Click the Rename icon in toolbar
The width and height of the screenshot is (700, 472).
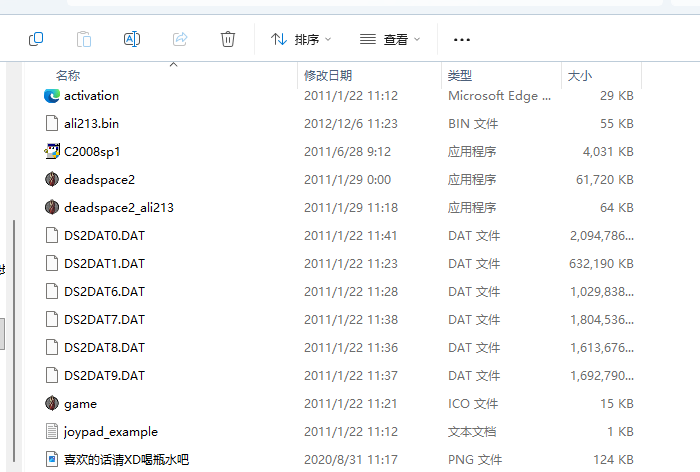pos(131,39)
